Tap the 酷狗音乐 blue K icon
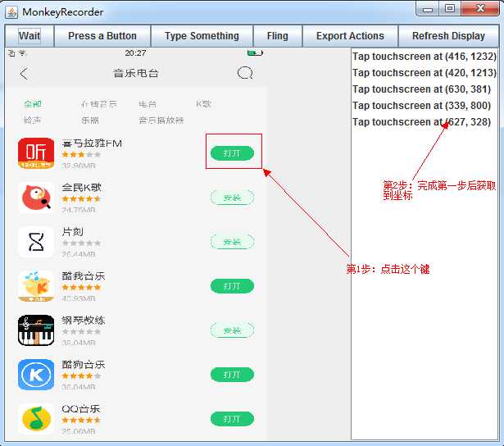 pos(36,375)
